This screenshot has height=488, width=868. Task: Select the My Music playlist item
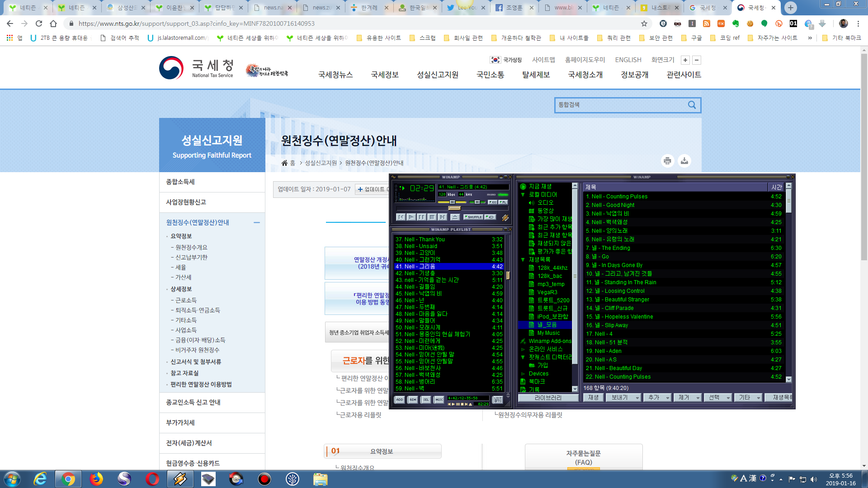(x=548, y=333)
